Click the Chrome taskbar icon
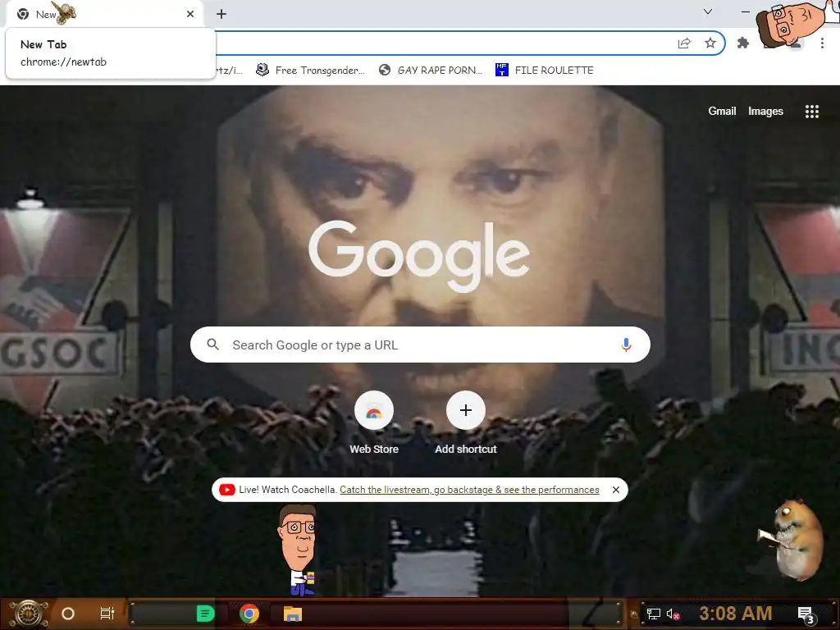This screenshot has width=840, height=630. coord(249,614)
